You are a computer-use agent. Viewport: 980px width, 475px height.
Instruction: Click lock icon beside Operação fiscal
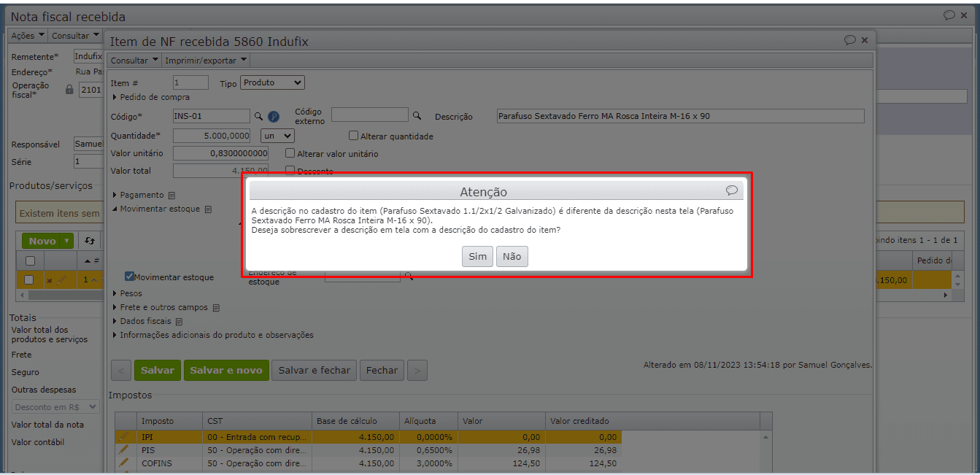[70, 89]
